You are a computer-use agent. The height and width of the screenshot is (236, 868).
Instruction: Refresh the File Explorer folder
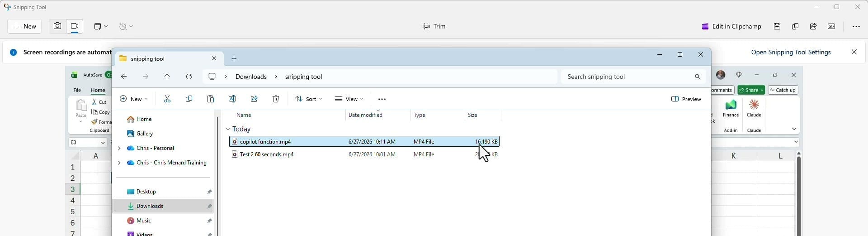tap(189, 77)
